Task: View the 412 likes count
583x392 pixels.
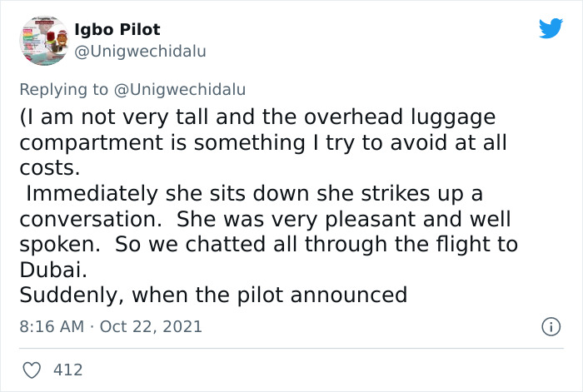Action: point(68,369)
